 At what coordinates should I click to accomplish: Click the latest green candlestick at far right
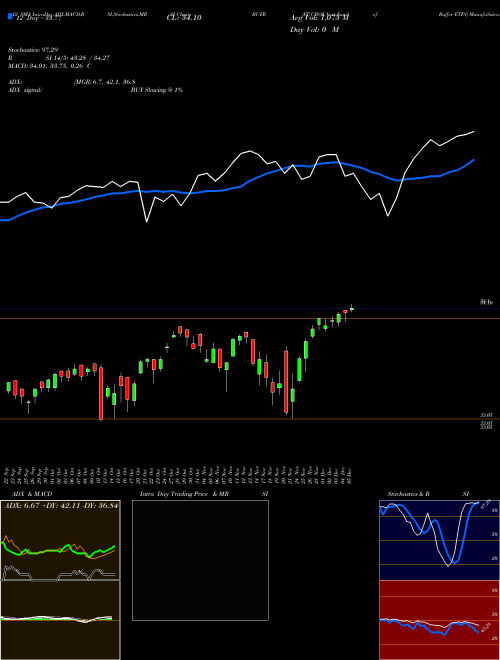tap(352, 309)
